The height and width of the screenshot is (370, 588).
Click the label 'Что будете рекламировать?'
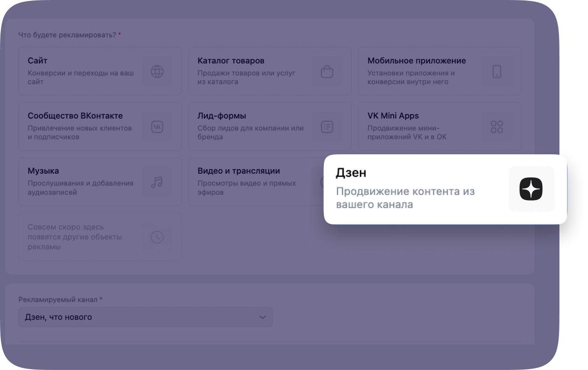[67, 35]
